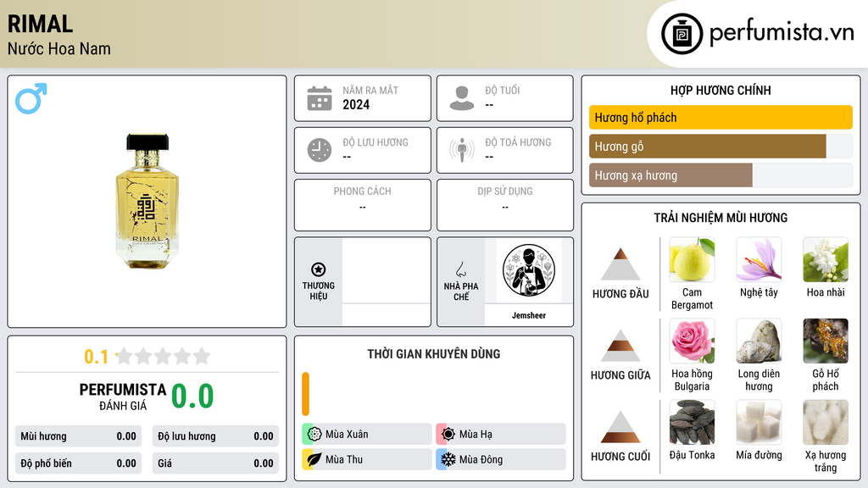Click the Hoa nhài jasmine note image
868x488 pixels.
point(826,259)
